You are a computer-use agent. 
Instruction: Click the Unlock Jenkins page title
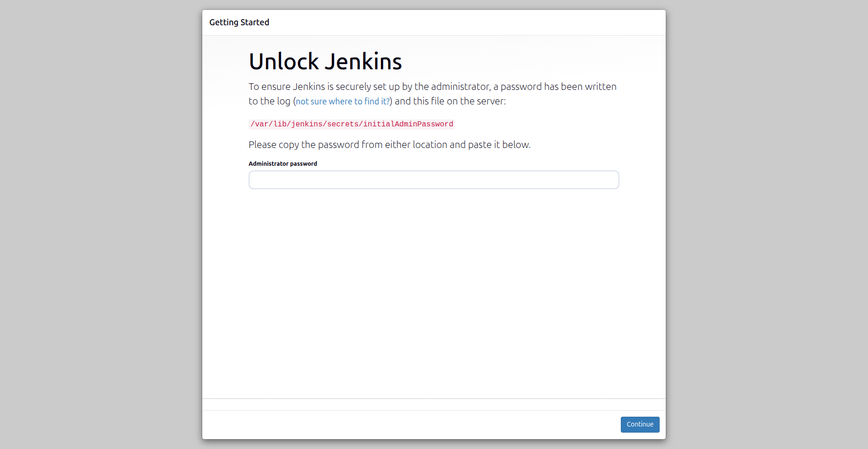(x=325, y=60)
